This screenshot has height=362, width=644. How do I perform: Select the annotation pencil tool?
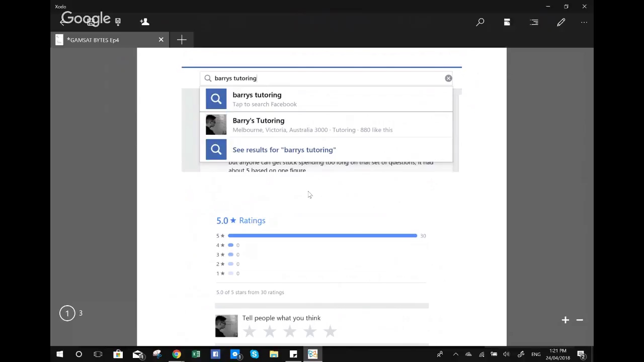[x=561, y=22]
